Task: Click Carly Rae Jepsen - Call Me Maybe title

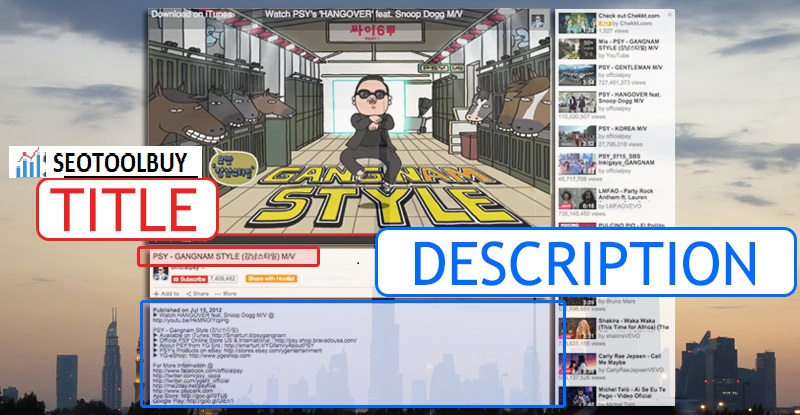Action: pyautogui.click(x=629, y=359)
